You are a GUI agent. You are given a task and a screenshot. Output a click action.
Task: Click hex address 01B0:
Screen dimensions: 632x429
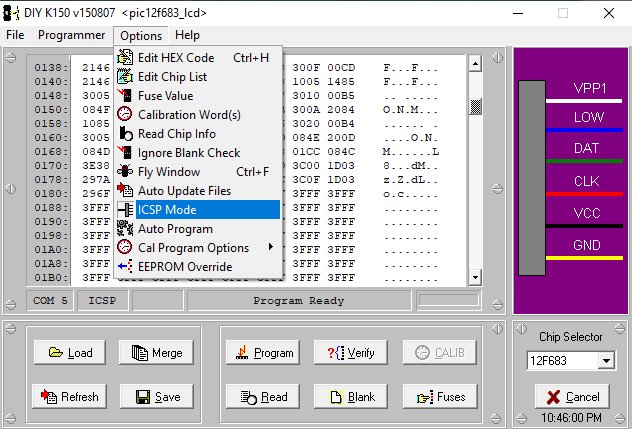[51, 277]
